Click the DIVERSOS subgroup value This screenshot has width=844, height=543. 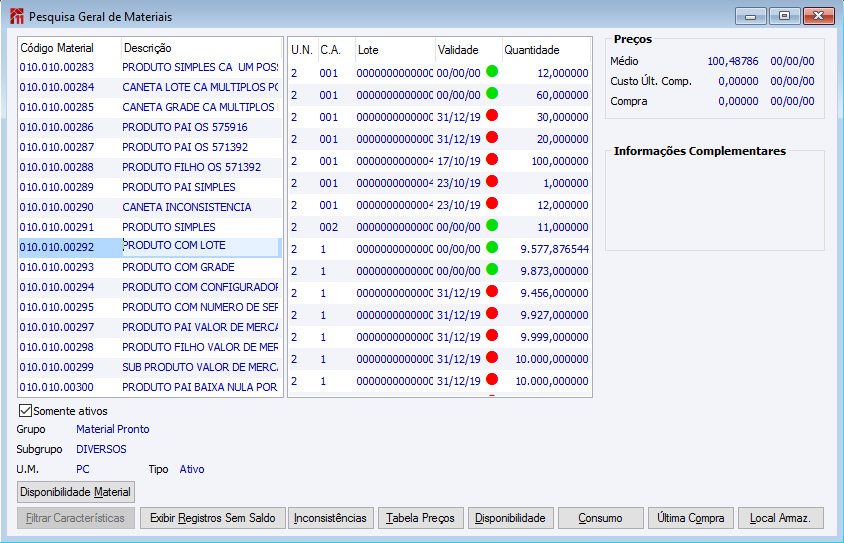point(101,449)
